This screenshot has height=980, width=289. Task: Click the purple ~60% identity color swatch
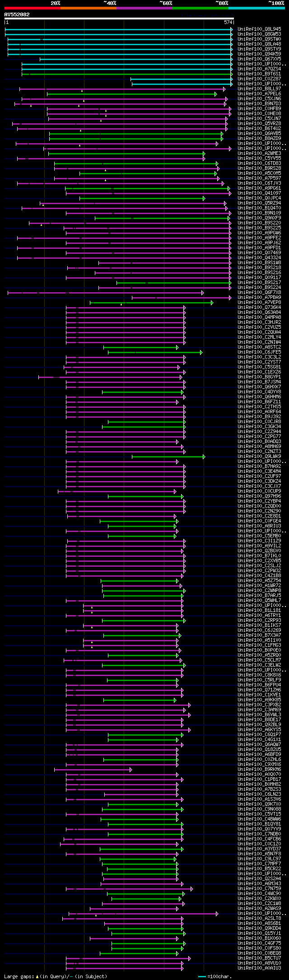144,8
